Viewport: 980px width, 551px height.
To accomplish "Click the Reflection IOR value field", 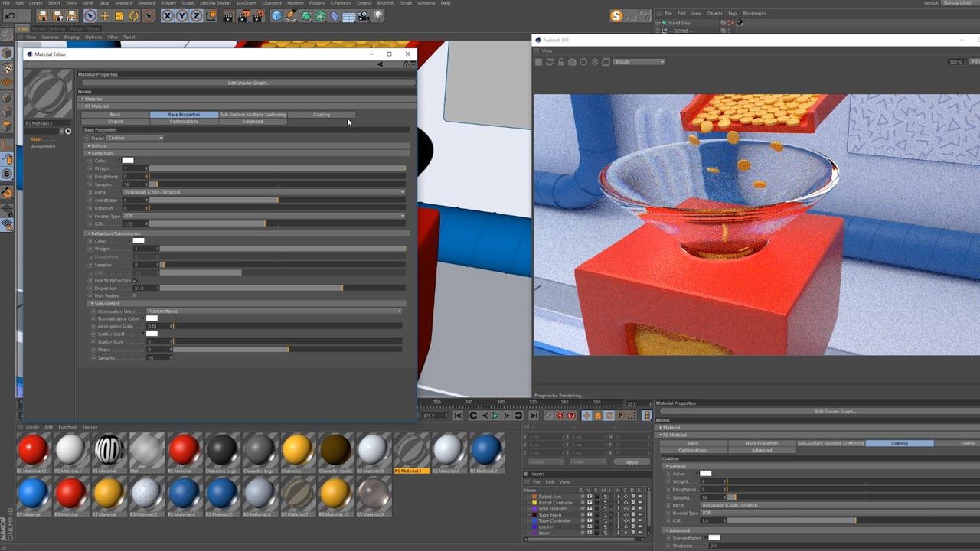I will point(135,224).
